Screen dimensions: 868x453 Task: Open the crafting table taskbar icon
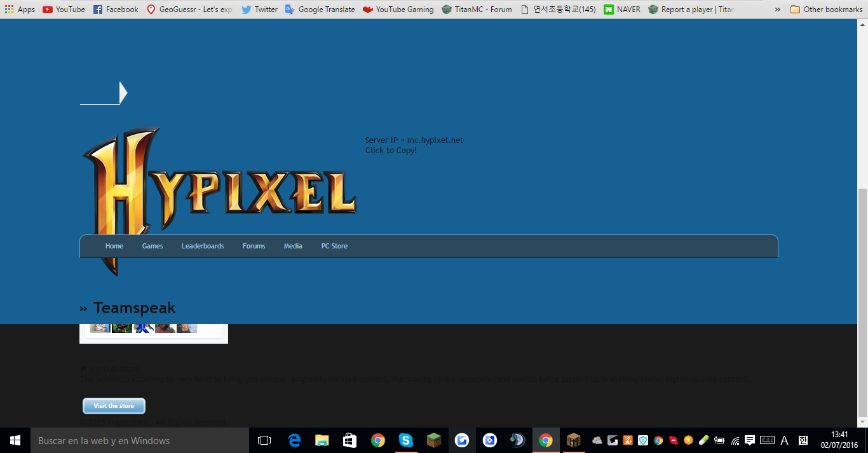tap(574, 440)
